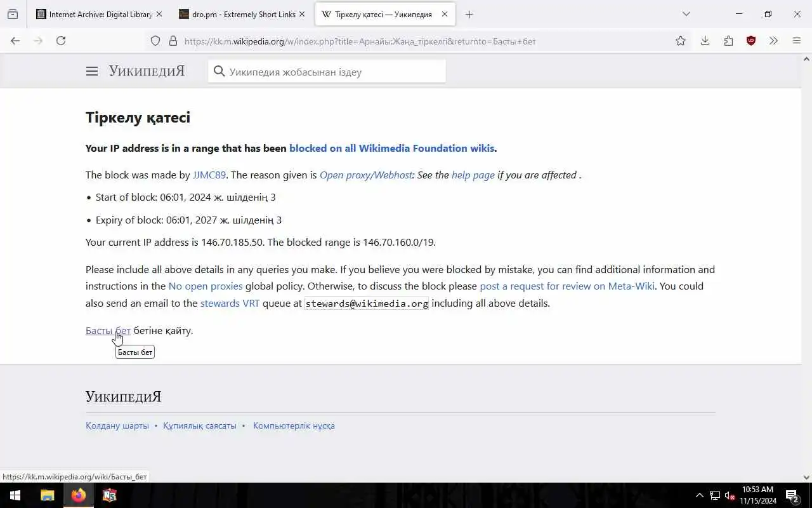Click the Start of block date line

click(185, 197)
